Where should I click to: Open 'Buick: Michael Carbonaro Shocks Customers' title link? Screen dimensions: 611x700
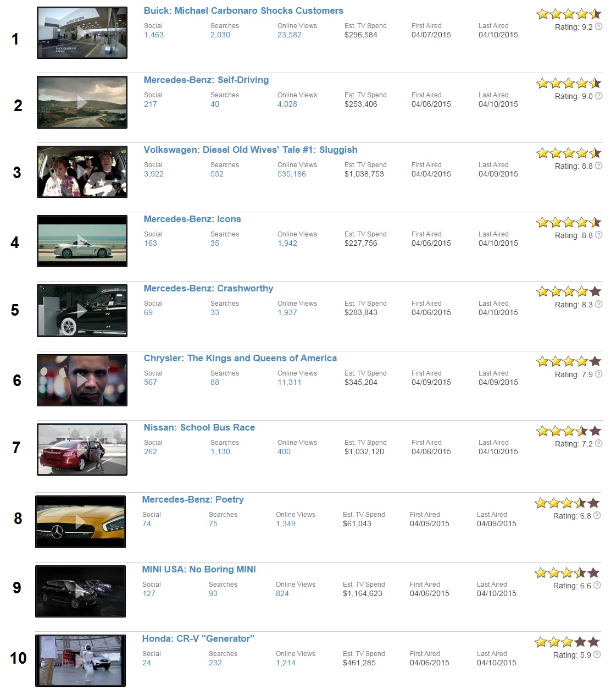tap(243, 10)
